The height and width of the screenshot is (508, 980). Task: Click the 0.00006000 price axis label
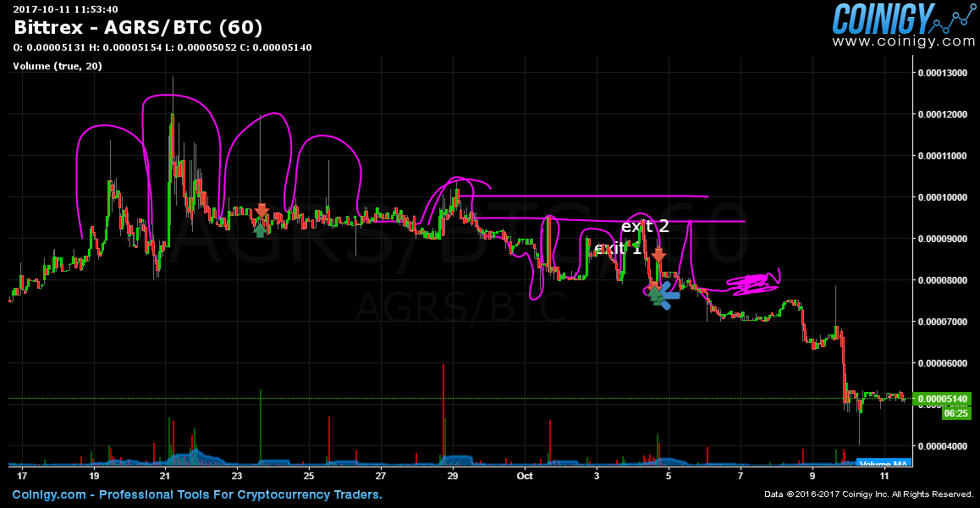click(943, 363)
